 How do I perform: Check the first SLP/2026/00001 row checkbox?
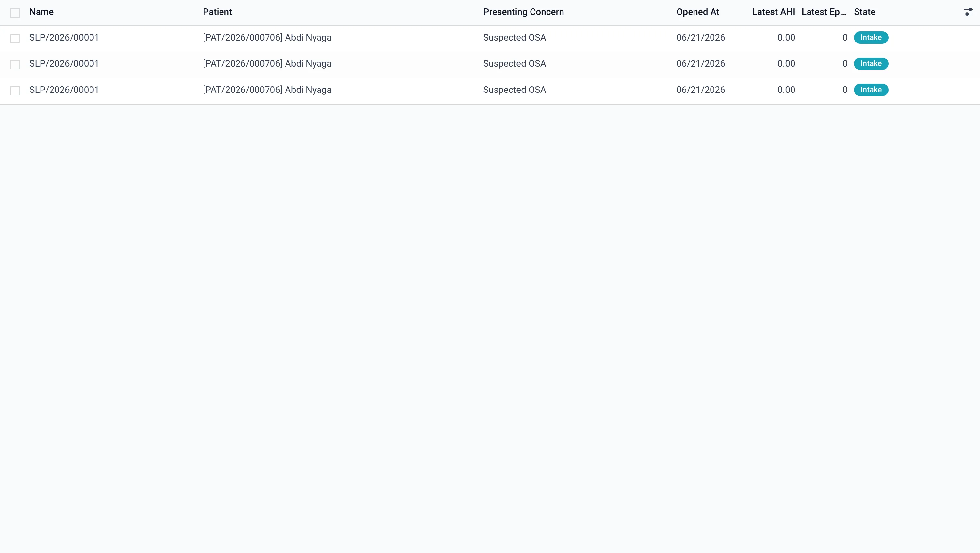(15, 39)
